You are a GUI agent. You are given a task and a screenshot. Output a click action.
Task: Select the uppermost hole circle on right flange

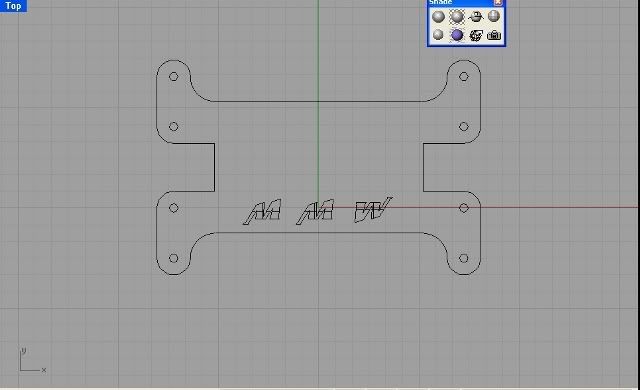464,76
